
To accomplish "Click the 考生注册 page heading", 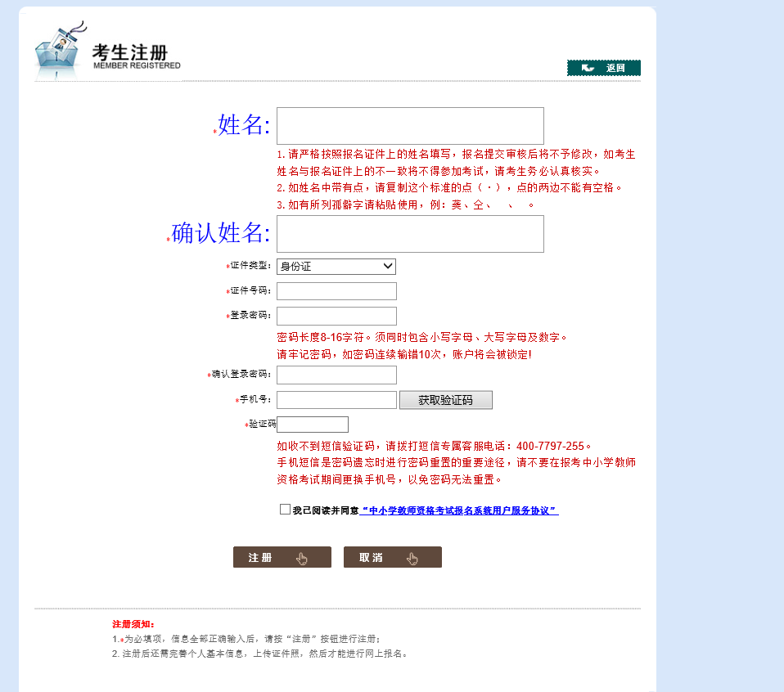I will [130, 52].
